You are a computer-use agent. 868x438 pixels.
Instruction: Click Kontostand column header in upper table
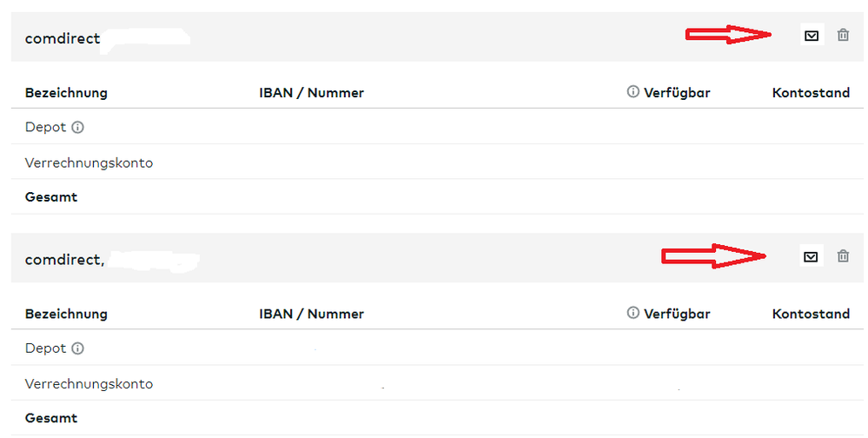811,93
